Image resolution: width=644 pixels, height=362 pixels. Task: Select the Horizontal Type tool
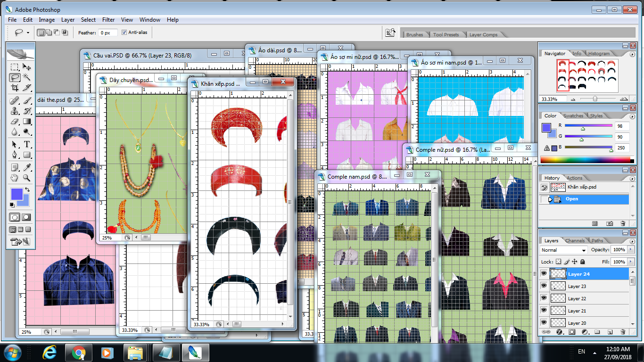(27, 144)
